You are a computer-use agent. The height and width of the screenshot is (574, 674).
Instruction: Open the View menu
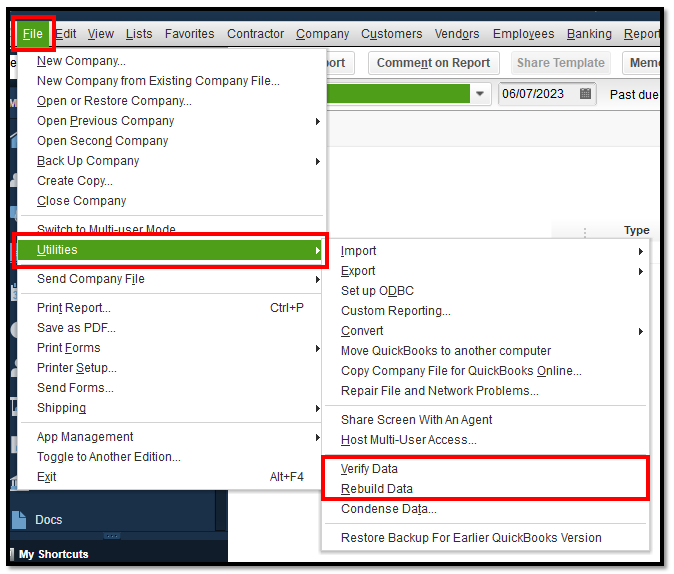[101, 34]
